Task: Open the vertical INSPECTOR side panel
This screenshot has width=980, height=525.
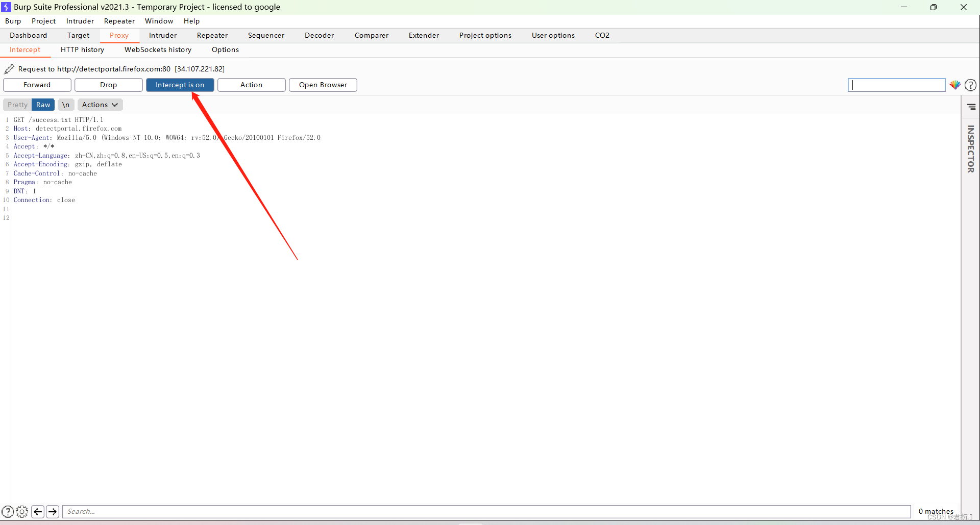Action: click(971, 149)
